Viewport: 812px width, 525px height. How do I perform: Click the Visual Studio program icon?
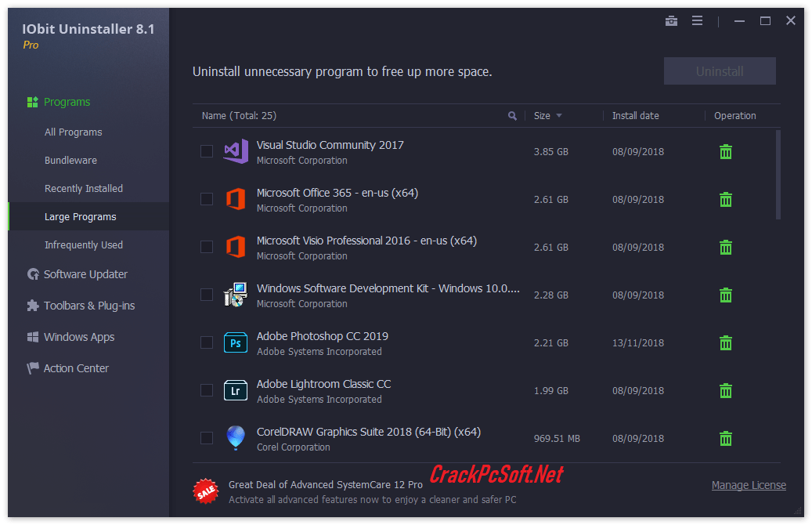point(236,151)
